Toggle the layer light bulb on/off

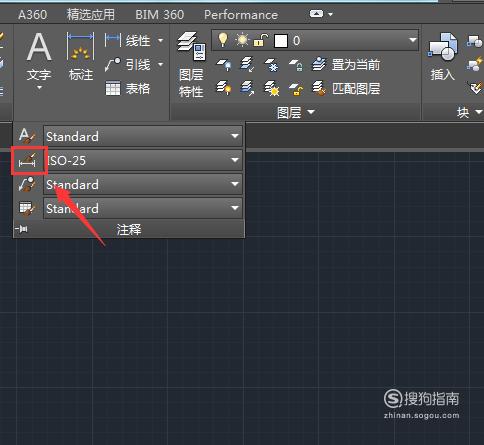point(223,40)
